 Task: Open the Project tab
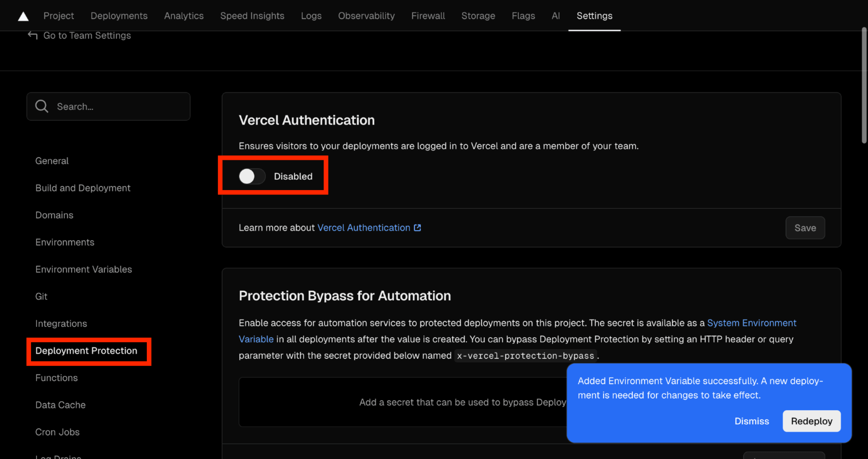(x=59, y=16)
